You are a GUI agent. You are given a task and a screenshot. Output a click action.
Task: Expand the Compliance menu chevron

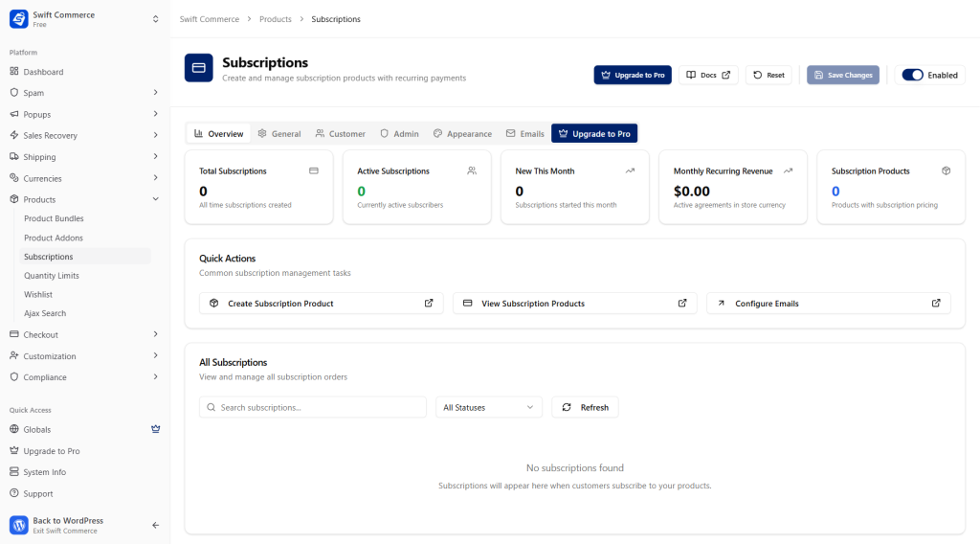(156, 377)
